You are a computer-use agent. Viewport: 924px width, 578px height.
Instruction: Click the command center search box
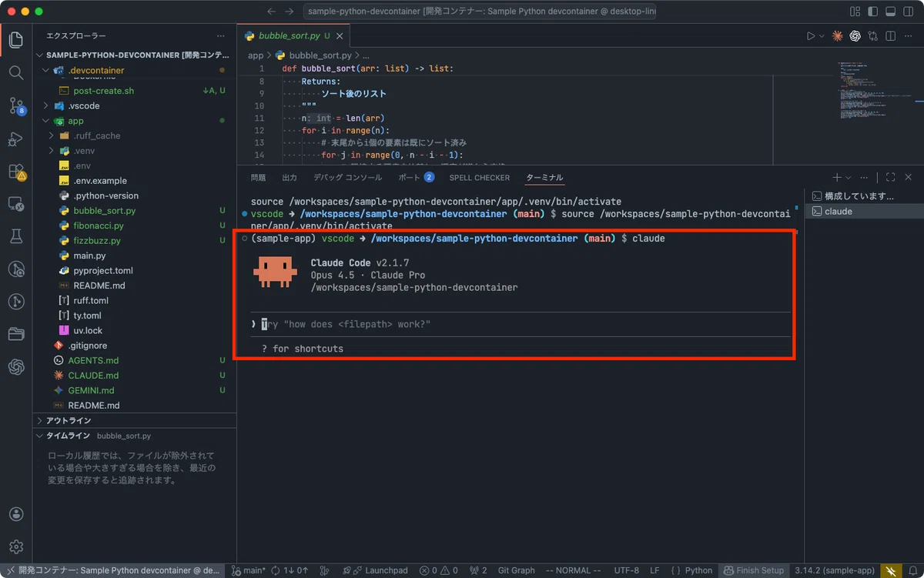(x=480, y=12)
